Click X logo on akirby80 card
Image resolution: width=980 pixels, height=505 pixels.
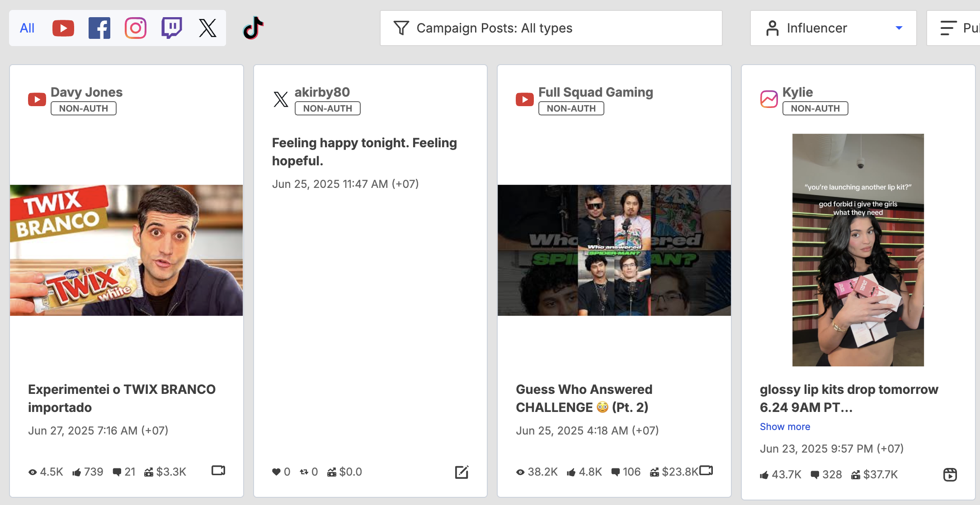(281, 99)
